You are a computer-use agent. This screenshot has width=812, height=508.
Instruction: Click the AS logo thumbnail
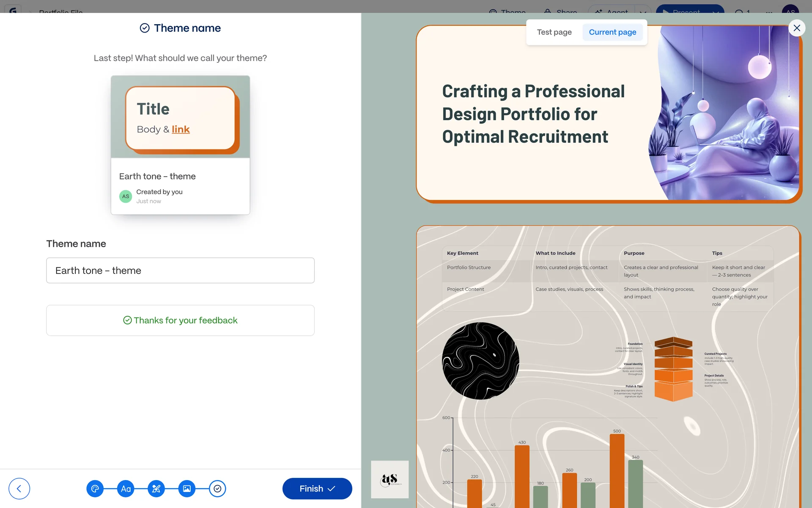[x=390, y=479]
